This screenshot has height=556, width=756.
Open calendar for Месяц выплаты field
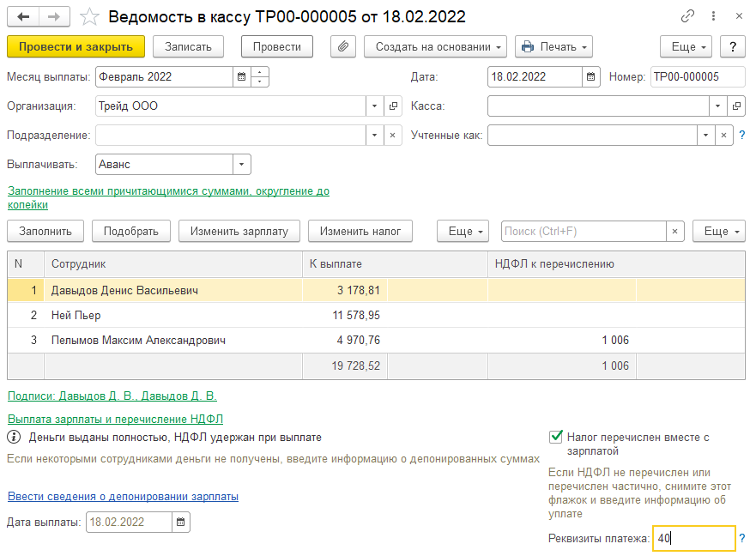tap(241, 76)
